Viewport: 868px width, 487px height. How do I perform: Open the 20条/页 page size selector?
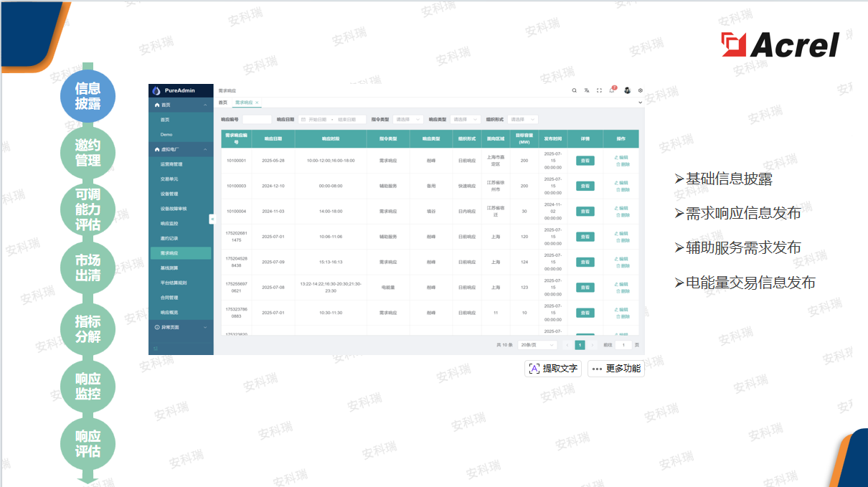pos(537,345)
